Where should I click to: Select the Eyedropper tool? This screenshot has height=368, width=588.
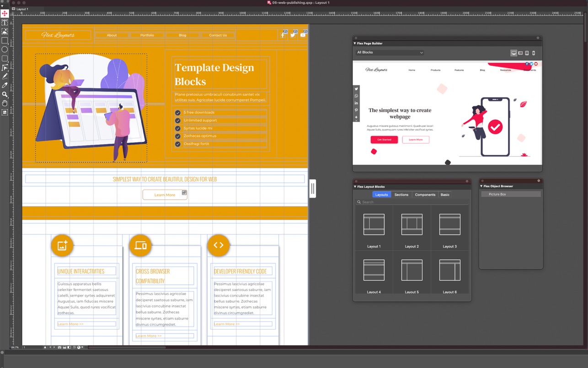pos(5,86)
